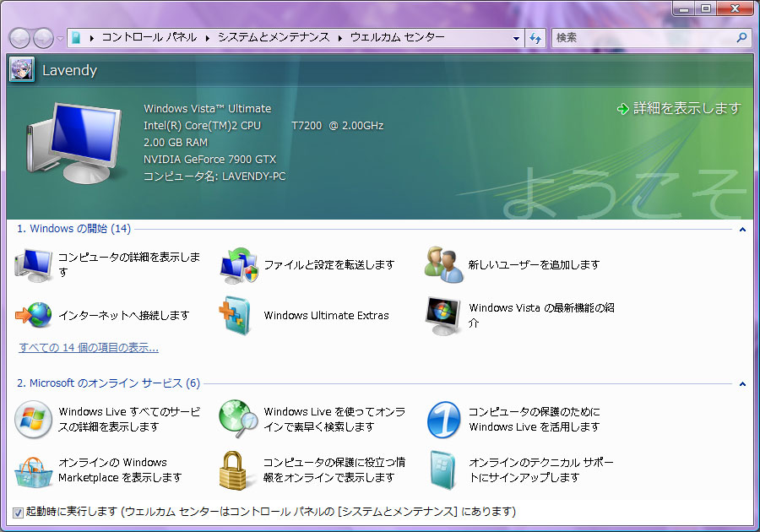Click the Windows Live orb icon

pyautogui.click(x=33, y=419)
